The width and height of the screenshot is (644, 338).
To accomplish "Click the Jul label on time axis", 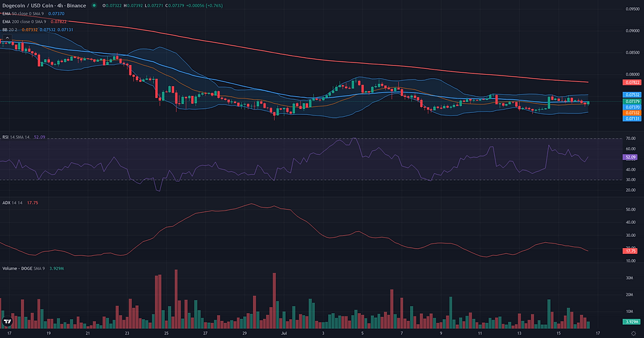I will [x=284, y=333].
